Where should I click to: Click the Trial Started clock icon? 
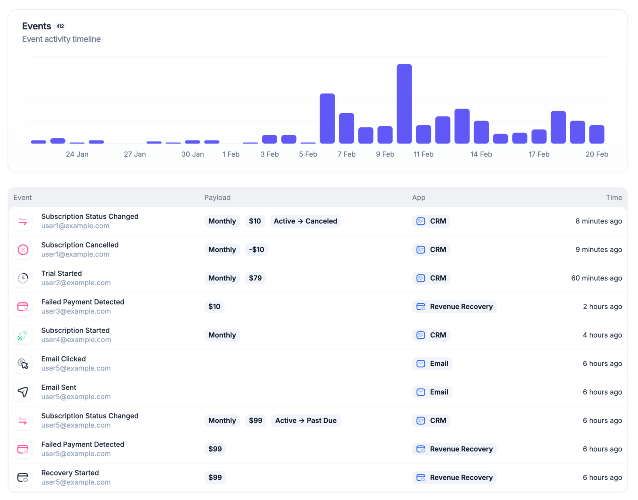[23, 278]
